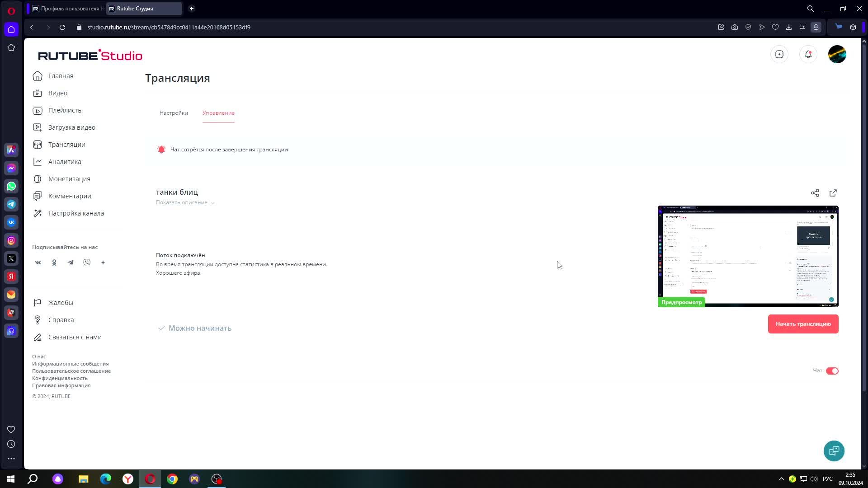Viewport: 868px width, 488px height.
Task: Open the О нас link
Action: click(39, 357)
